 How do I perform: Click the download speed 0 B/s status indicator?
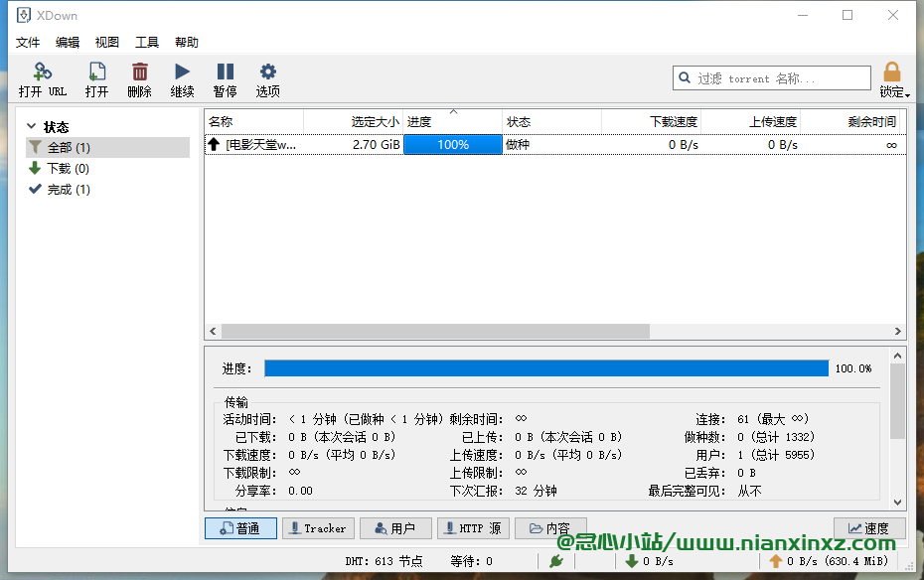coord(649,561)
